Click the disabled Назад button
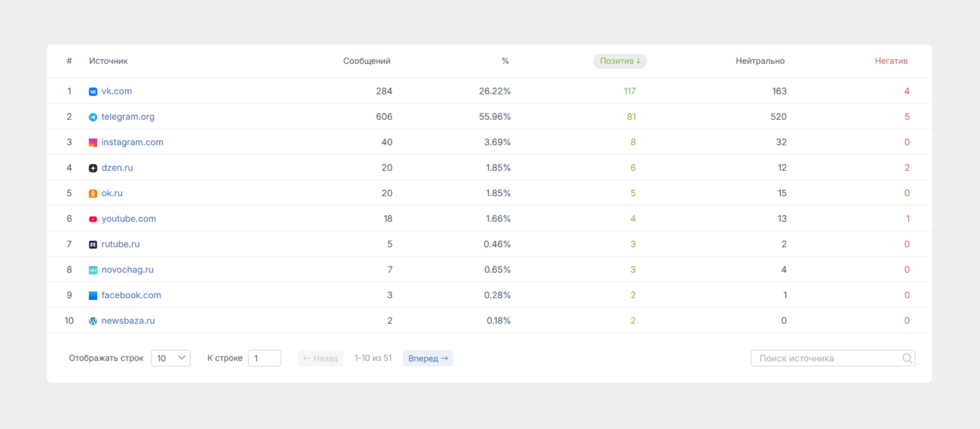 [x=320, y=358]
